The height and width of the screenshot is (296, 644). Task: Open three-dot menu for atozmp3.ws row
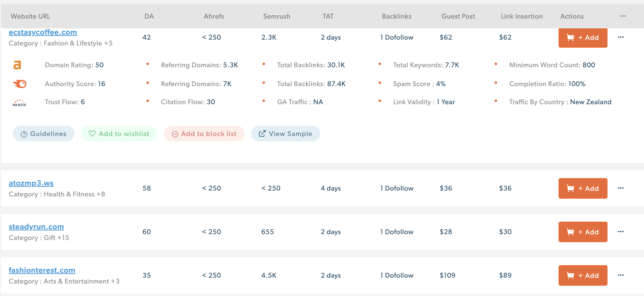click(620, 188)
